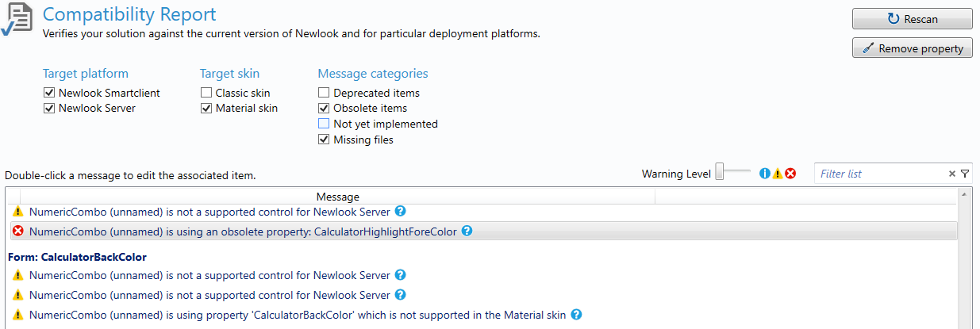Click into the Filter list input field

(x=881, y=174)
